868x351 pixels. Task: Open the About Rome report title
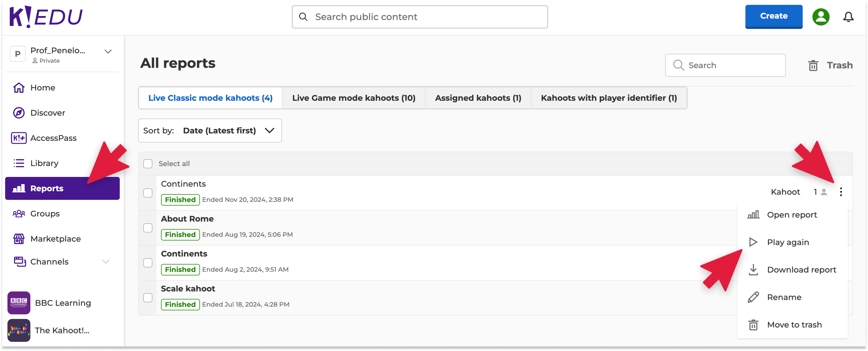[187, 219]
